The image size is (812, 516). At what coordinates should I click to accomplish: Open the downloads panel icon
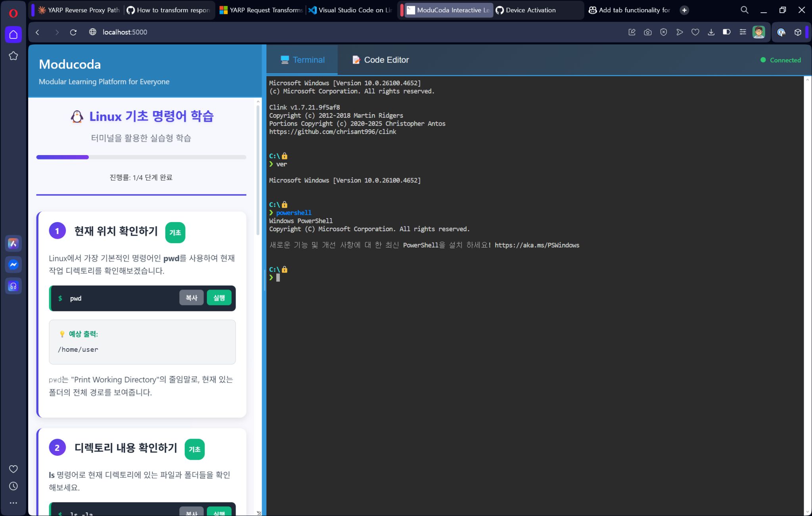711,32
